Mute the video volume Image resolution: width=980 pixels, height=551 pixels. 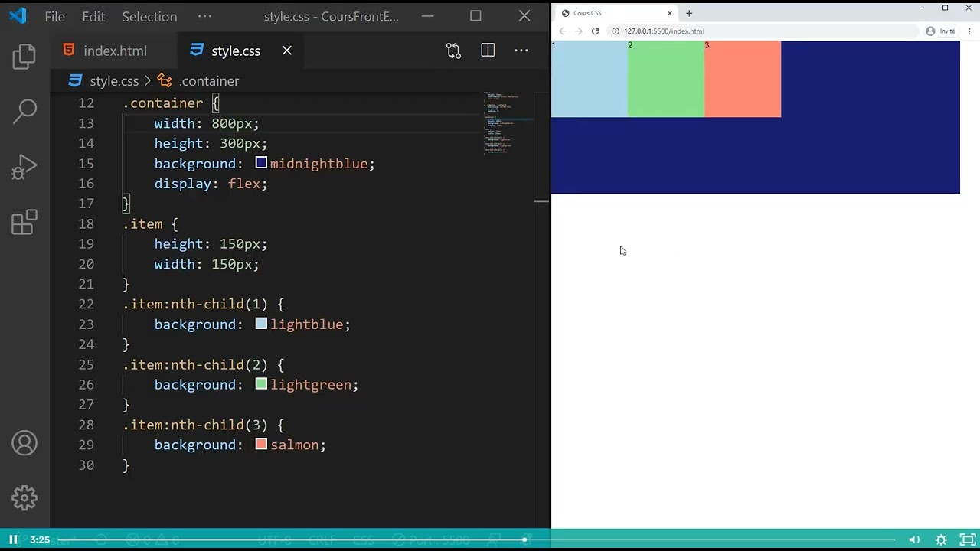914,540
